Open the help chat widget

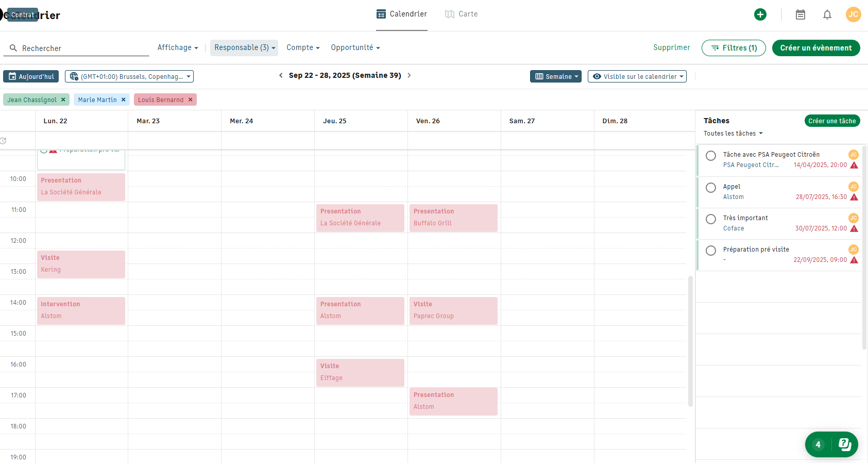pos(831,444)
